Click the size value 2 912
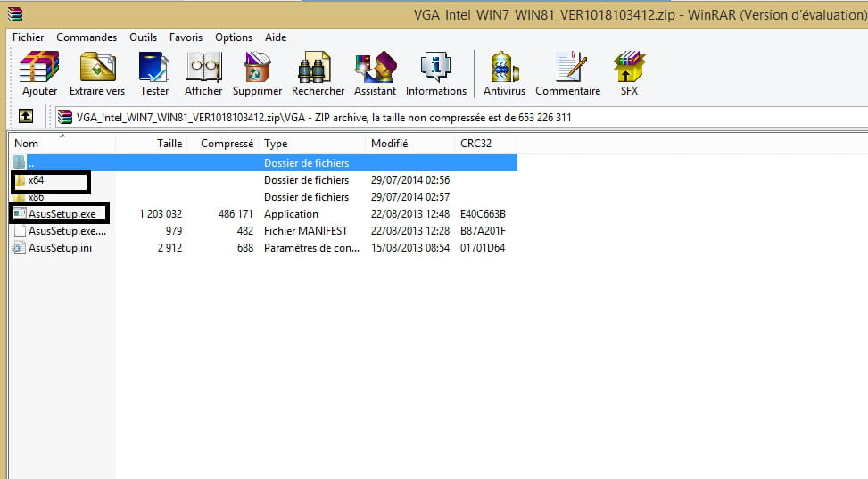 click(170, 248)
